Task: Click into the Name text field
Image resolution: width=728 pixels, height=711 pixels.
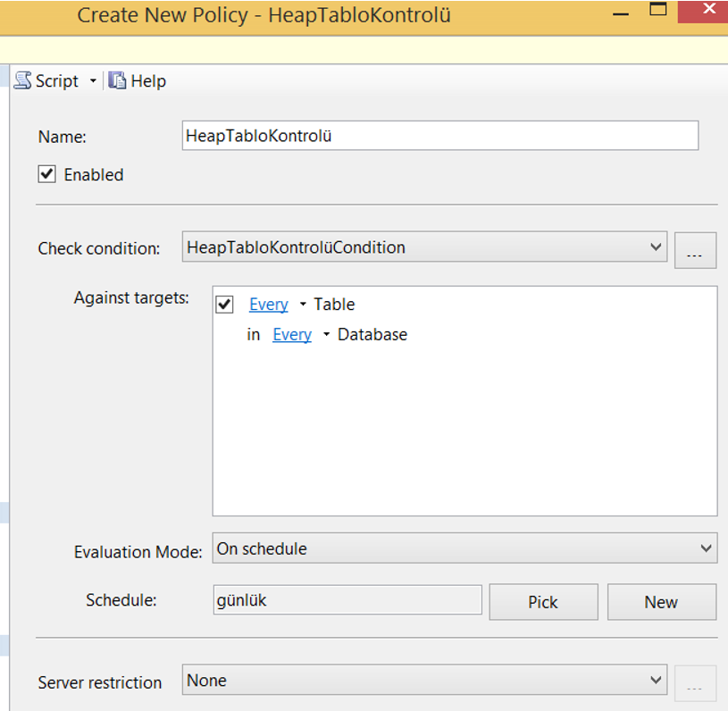Action: coord(440,136)
